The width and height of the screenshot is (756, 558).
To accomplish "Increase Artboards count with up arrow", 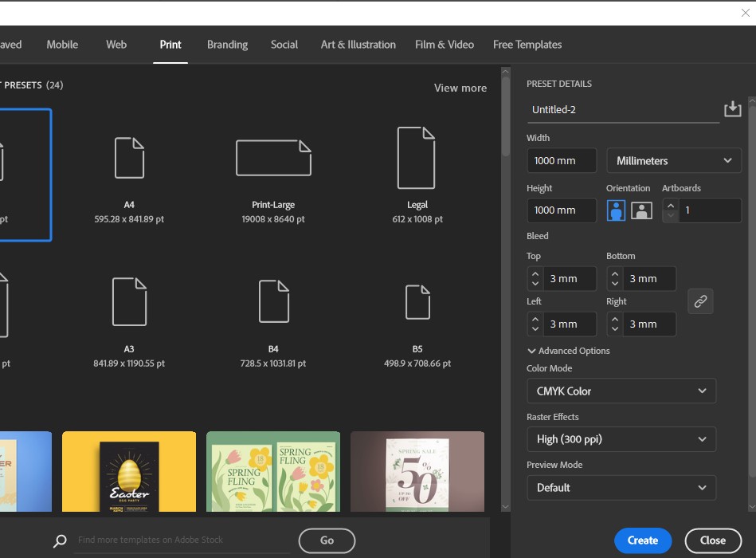I will [x=670, y=205].
